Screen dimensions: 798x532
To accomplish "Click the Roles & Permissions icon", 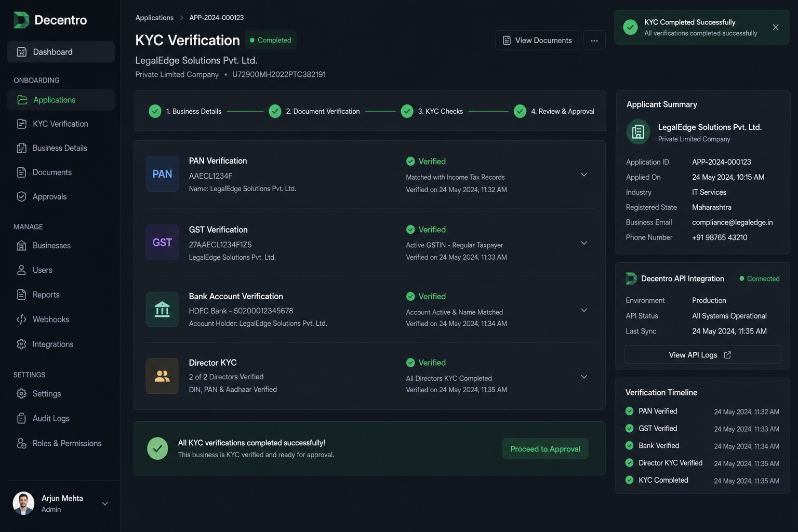I will [21, 443].
